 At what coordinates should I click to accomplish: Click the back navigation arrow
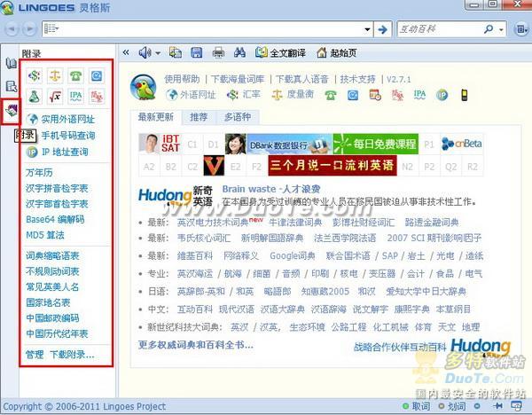pos(12,29)
